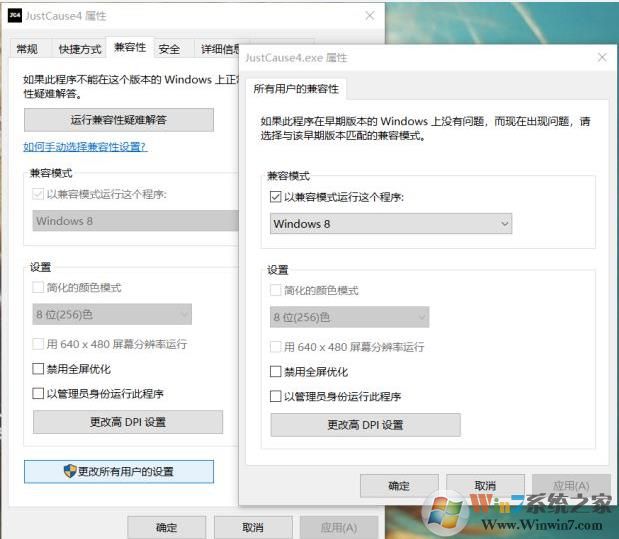Open the 8 位(256)色 dropdown in the front dialog
Screen dimensions: 619x539
pyautogui.click(x=350, y=318)
